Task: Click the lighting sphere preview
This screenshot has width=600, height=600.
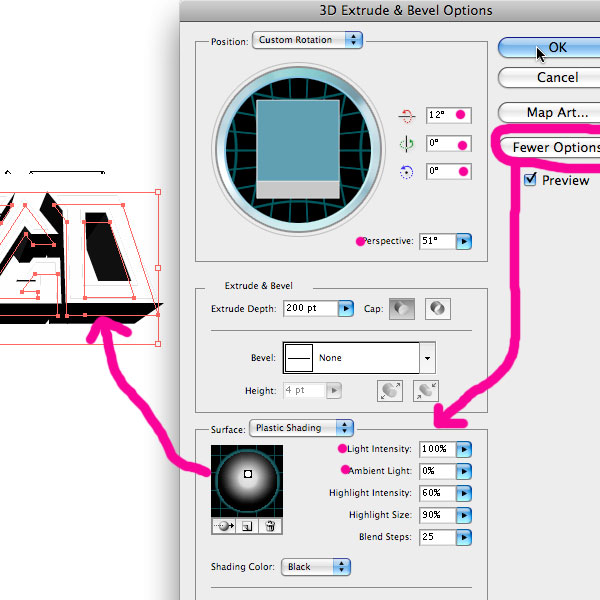Action: coord(247,481)
